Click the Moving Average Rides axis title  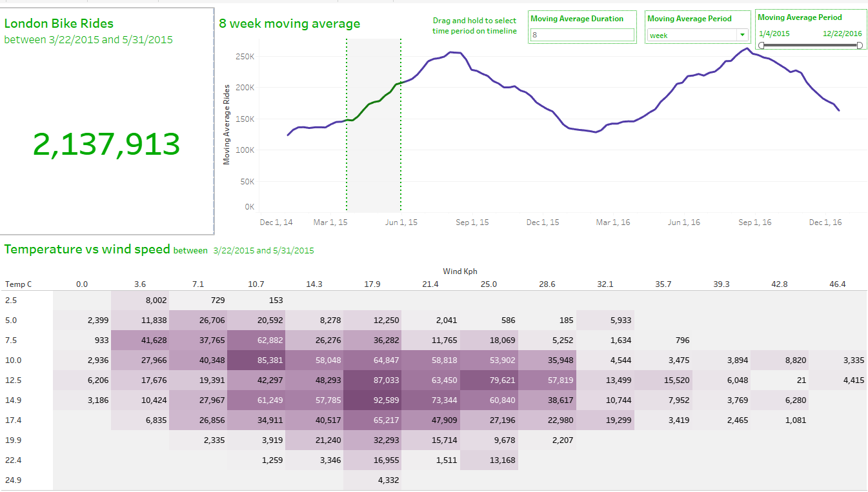pyautogui.click(x=227, y=124)
